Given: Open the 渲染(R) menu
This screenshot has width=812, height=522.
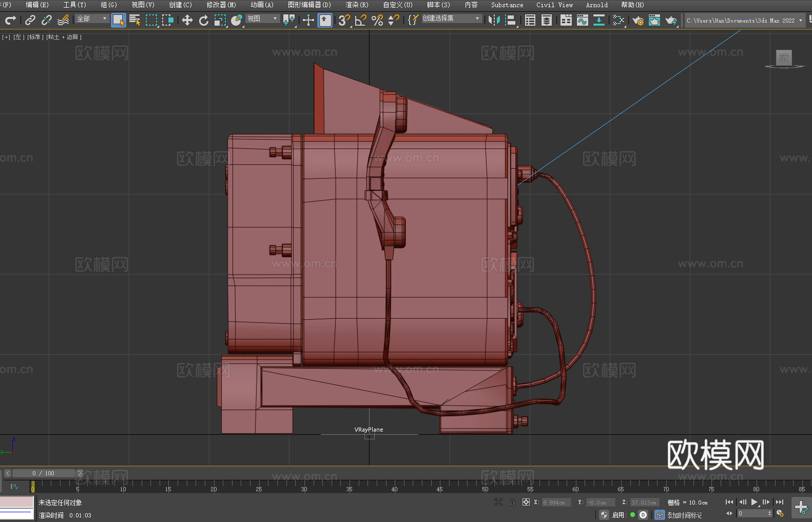Looking at the screenshot, I should [x=357, y=5].
